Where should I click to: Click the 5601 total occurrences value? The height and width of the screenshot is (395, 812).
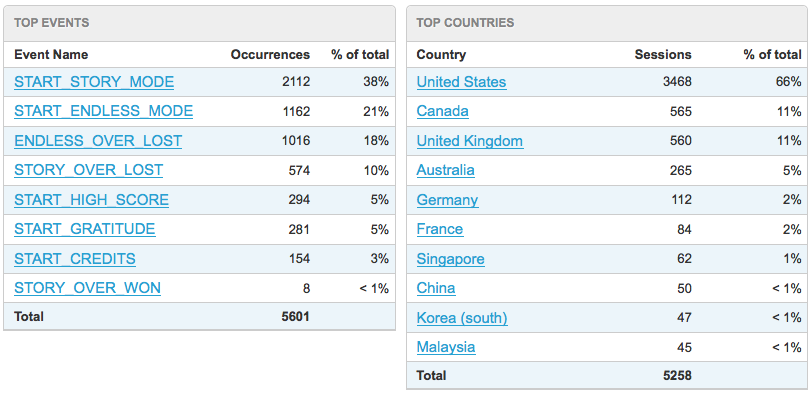click(296, 316)
